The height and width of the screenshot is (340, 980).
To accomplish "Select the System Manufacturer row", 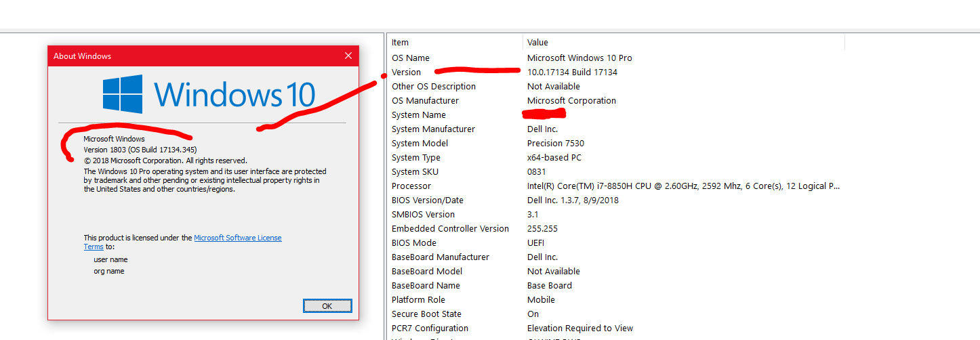I will (x=433, y=129).
